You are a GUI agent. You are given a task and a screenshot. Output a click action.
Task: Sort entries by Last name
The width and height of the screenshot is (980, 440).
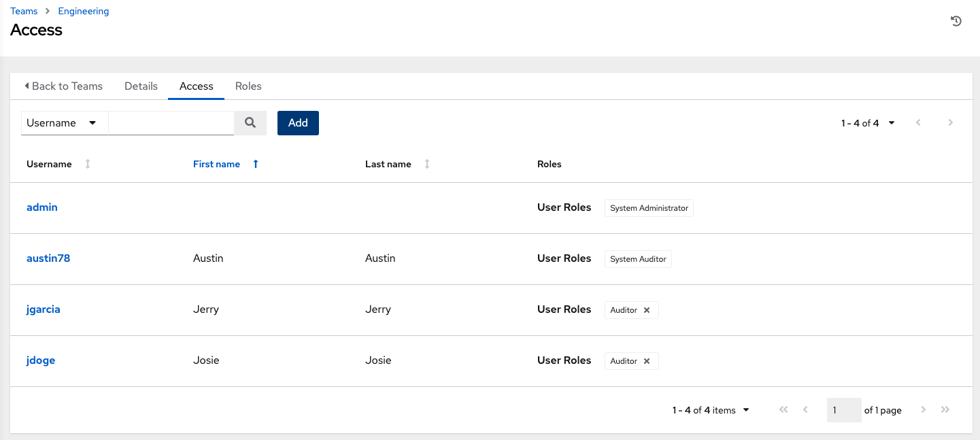point(426,164)
